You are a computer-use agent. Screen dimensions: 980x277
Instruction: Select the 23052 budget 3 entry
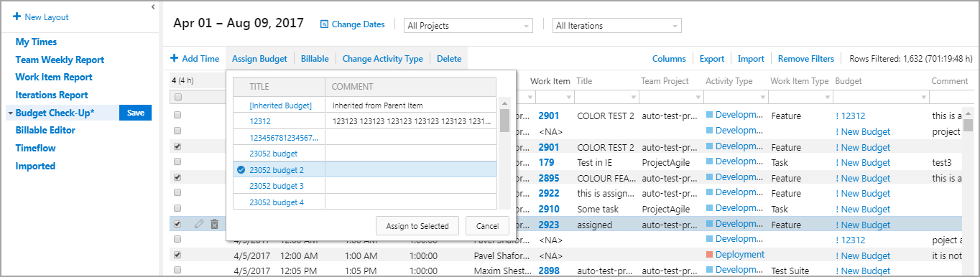(277, 186)
